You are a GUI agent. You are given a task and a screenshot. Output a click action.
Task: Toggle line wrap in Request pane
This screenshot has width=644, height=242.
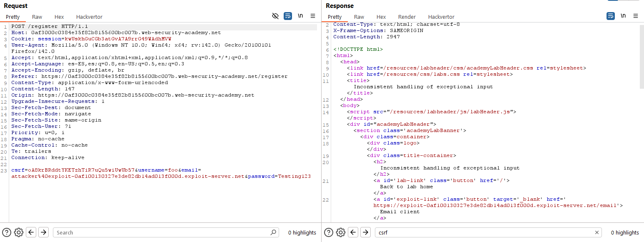point(288,16)
